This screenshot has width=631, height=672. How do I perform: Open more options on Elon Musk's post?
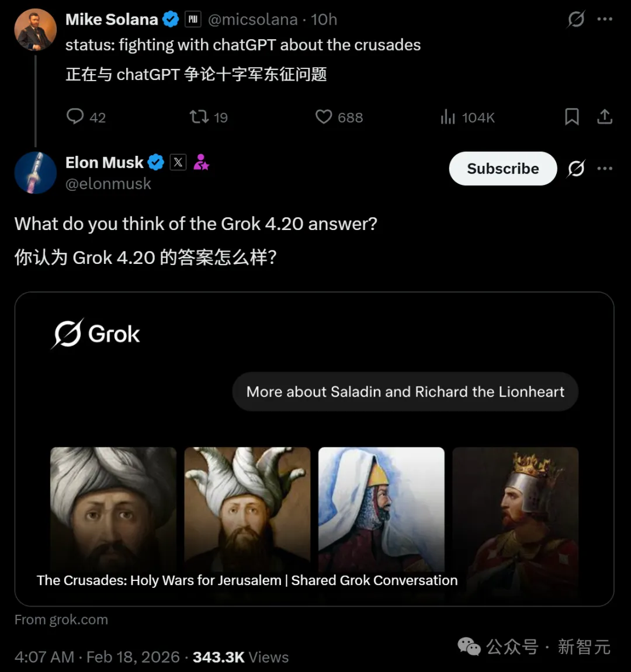605,169
